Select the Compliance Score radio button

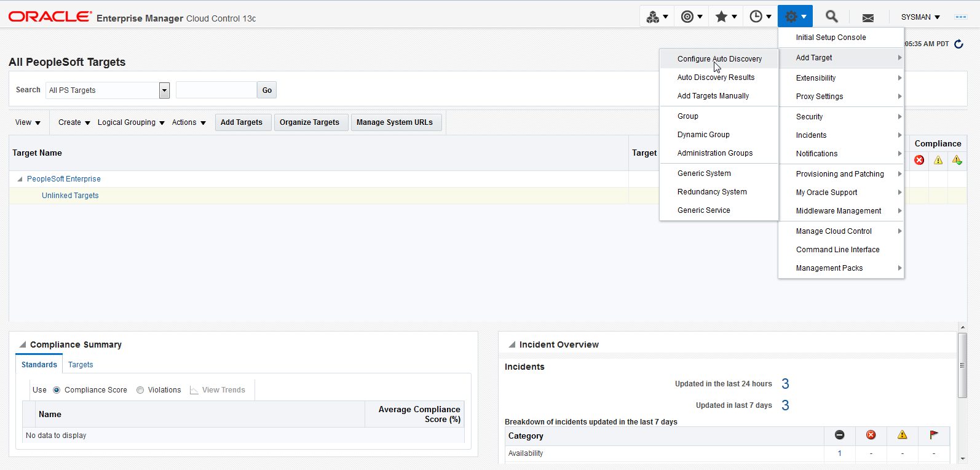point(57,390)
